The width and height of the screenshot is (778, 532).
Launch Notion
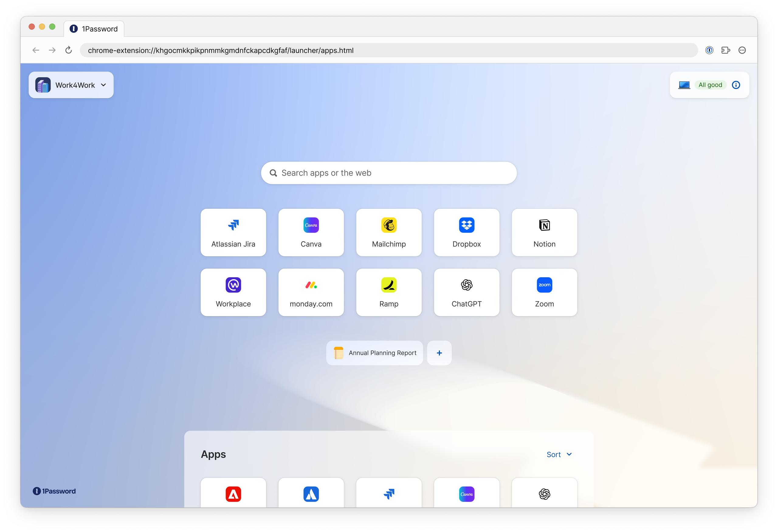(544, 232)
